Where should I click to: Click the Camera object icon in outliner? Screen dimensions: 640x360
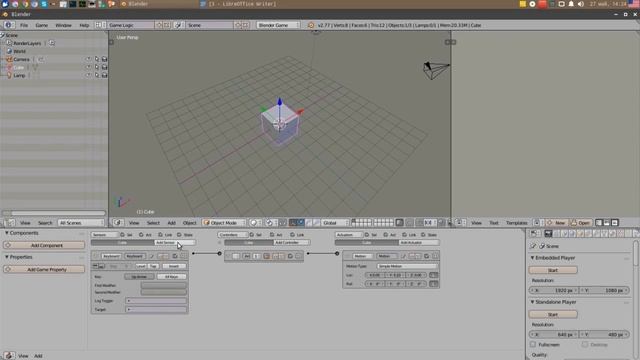point(9,59)
